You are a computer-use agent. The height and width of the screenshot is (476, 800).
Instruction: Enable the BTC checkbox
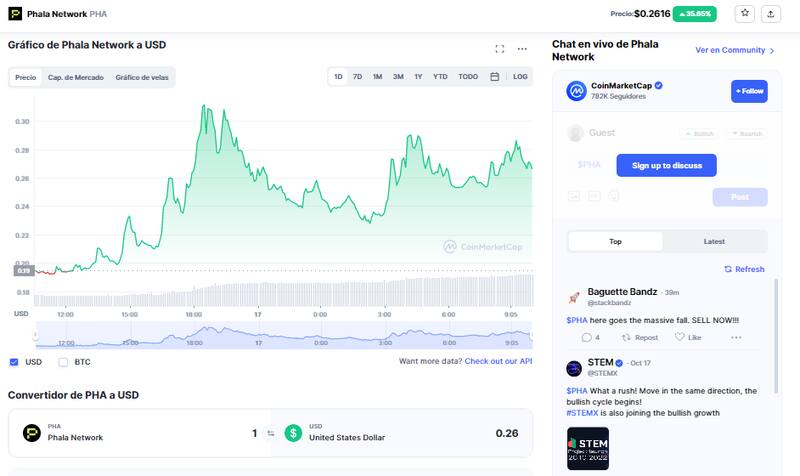pos(63,362)
